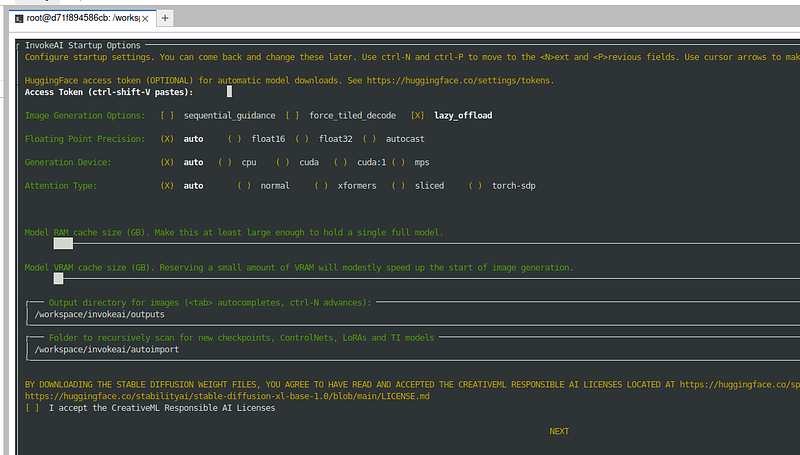800x455 pixels.
Task: Uncheck the lazy_offload option
Action: [x=418, y=115]
